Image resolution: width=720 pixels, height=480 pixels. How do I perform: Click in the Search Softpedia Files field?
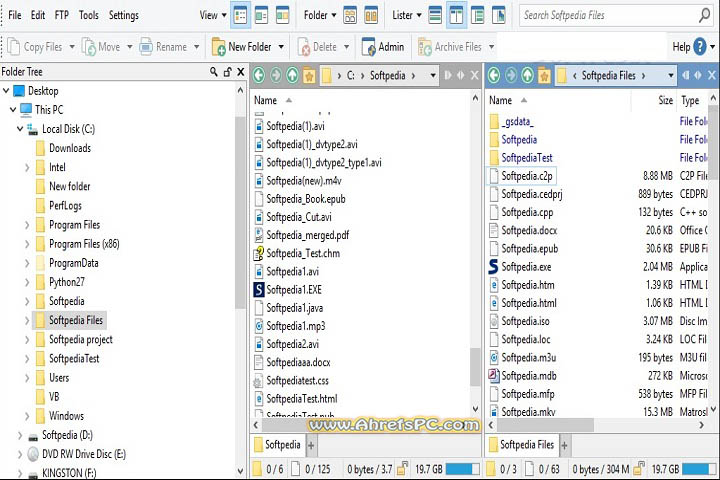(606, 15)
